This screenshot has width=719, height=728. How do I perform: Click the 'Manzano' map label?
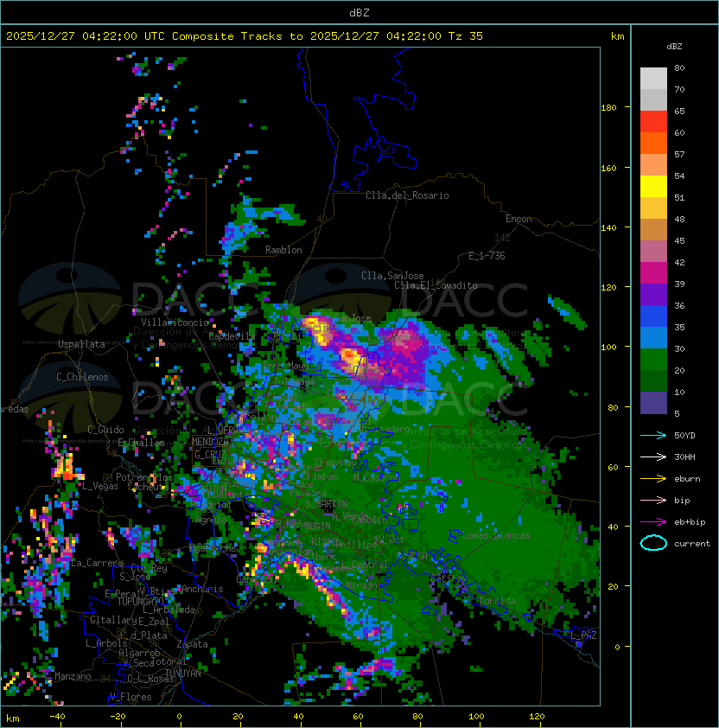(73, 676)
